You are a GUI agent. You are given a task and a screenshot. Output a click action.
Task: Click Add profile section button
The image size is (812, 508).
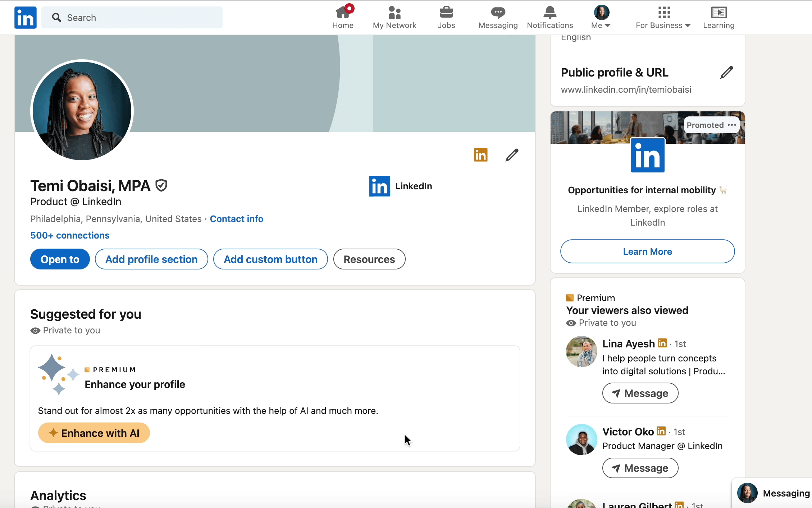tap(151, 259)
